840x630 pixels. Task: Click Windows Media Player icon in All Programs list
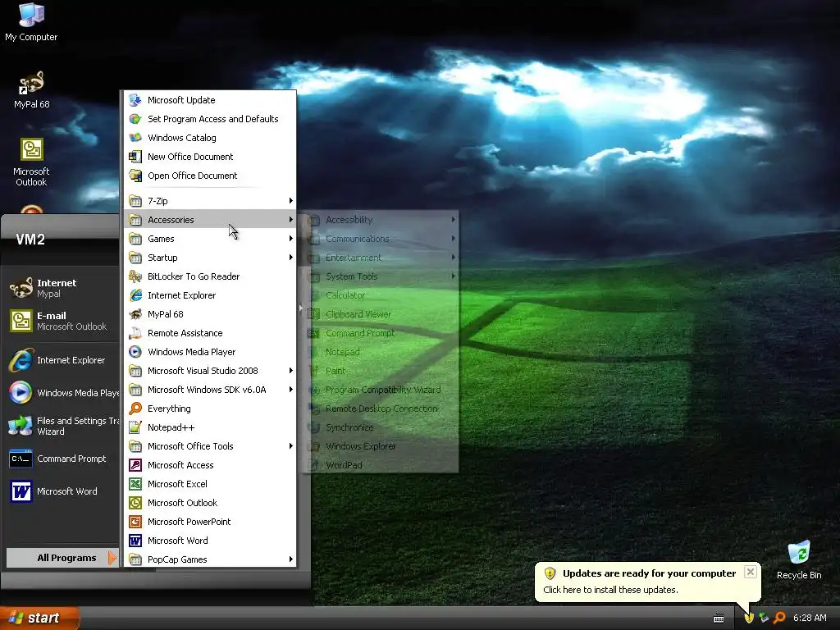coord(135,352)
